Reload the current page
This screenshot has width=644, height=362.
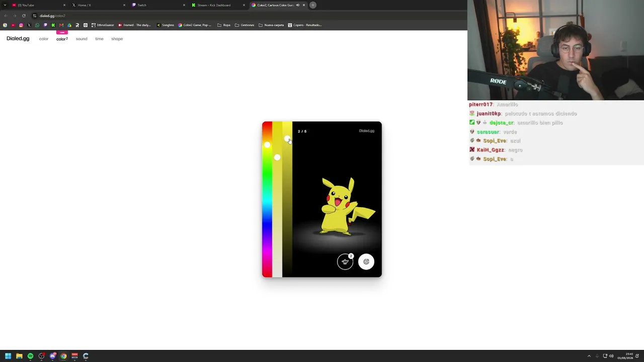point(24,16)
